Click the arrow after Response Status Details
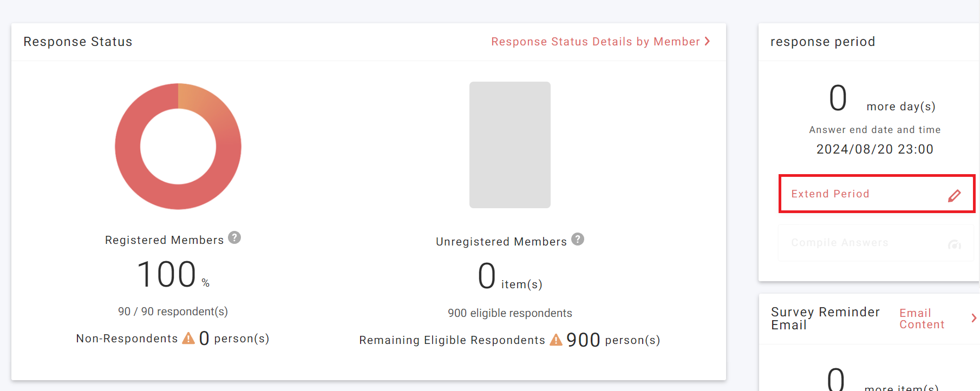 click(x=707, y=42)
